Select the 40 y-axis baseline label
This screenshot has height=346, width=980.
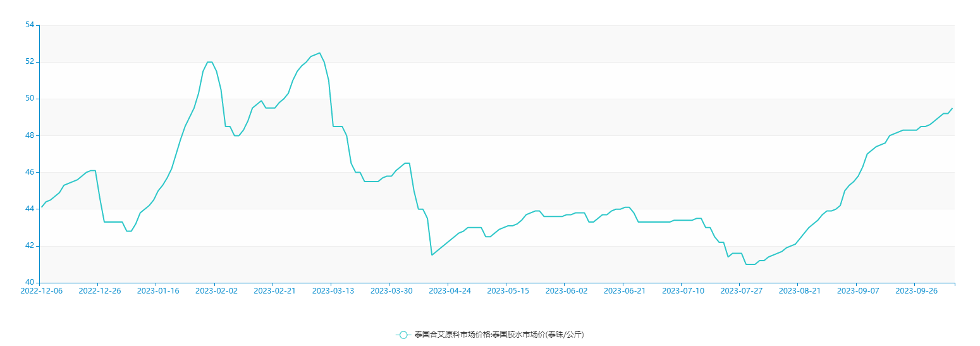[x=30, y=283]
